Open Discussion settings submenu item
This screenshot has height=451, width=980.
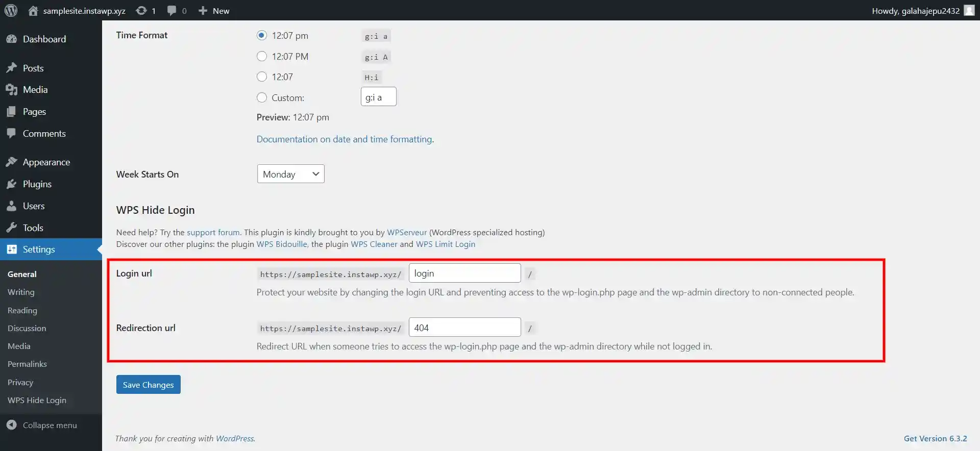[27, 328]
